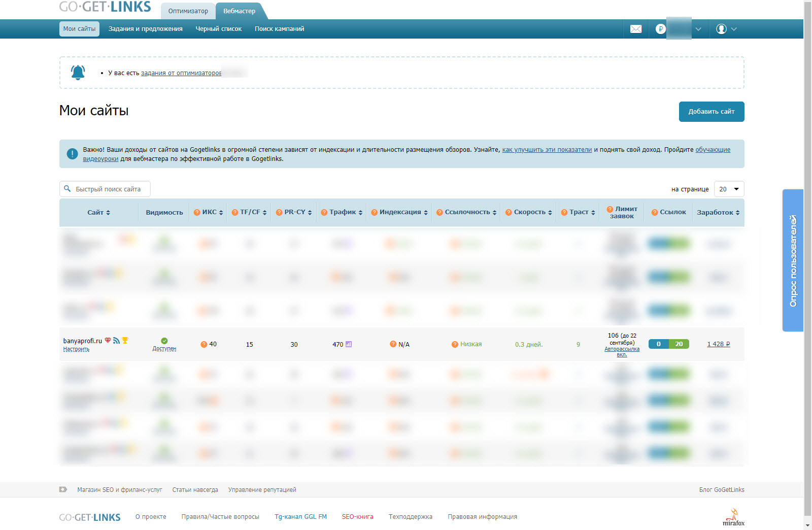Image resolution: width=812 pixels, height=530 pixels.
Task: Click the ruble balance icon
Action: click(660, 29)
